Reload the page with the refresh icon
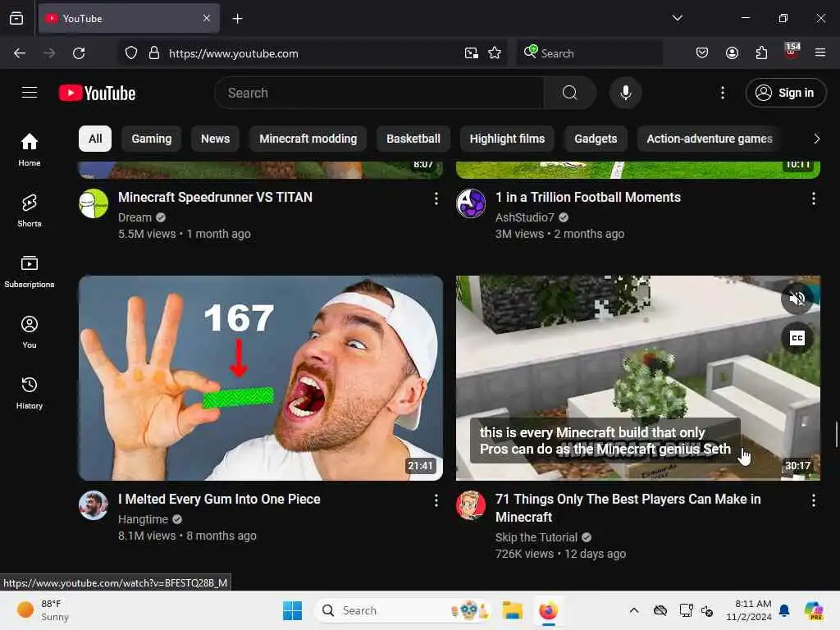The height and width of the screenshot is (630, 840). pyautogui.click(x=79, y=53)
